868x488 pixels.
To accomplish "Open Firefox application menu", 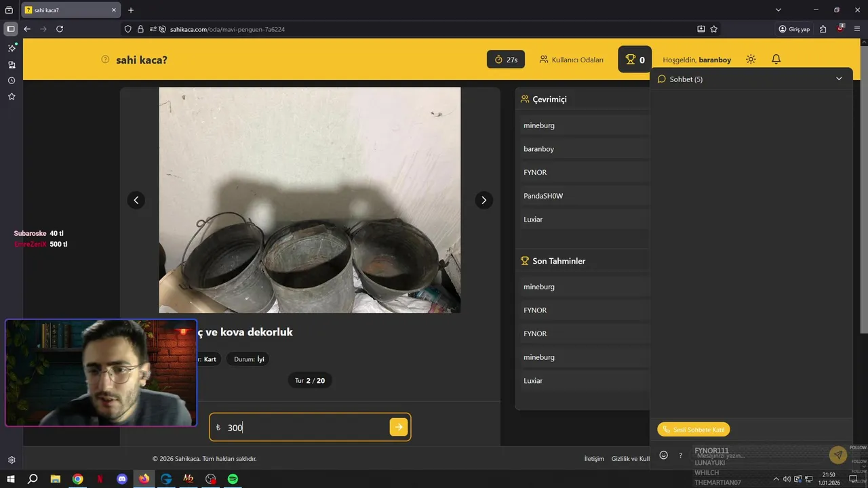I will (858, 29).
